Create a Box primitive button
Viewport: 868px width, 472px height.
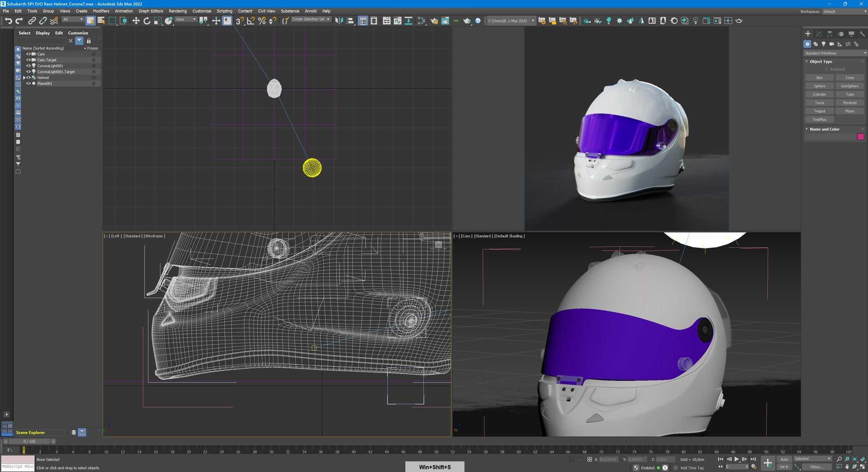pos(819,78)
